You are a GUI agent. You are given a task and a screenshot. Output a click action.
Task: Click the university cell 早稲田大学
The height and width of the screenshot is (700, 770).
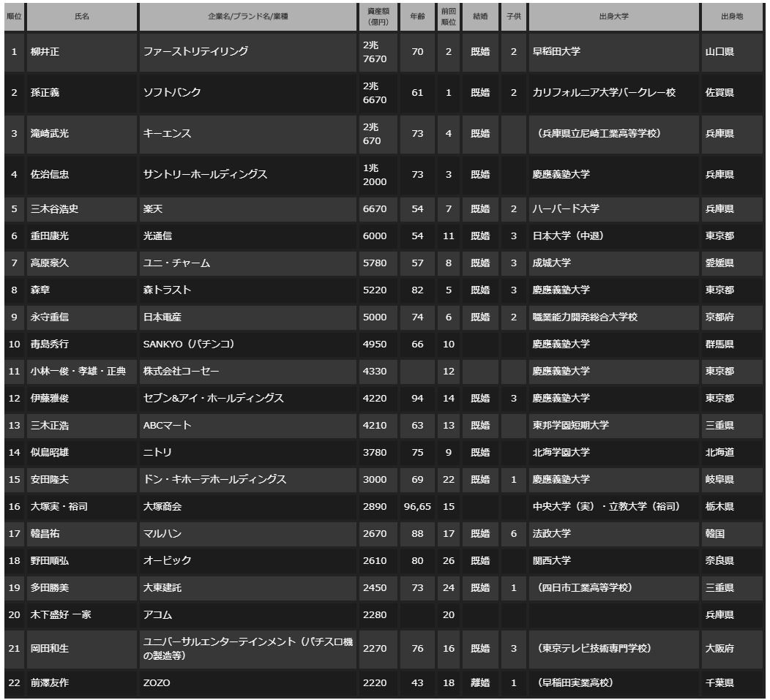point(614,51)
